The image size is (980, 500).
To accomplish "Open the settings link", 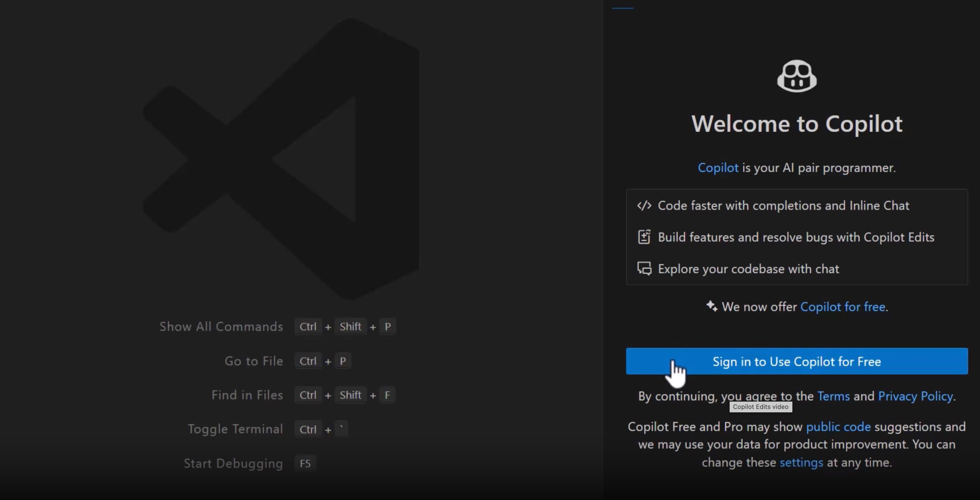I will 801,462.
